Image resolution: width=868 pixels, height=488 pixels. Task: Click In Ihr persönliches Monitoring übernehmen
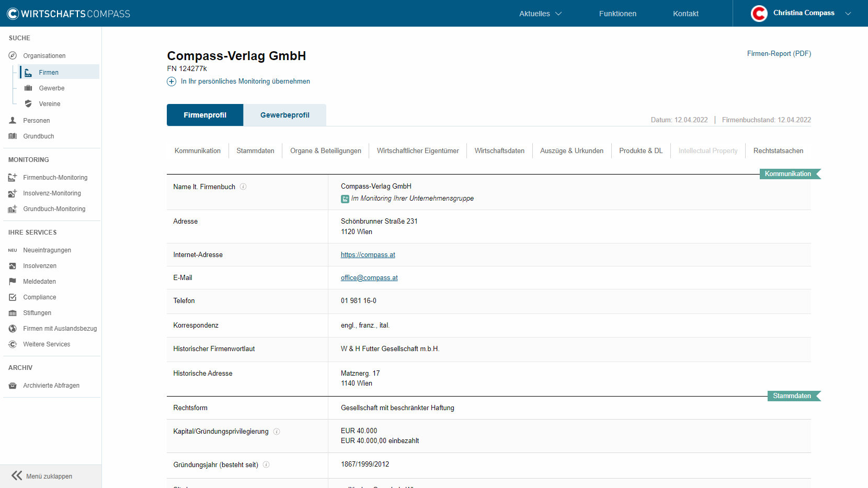245,82
